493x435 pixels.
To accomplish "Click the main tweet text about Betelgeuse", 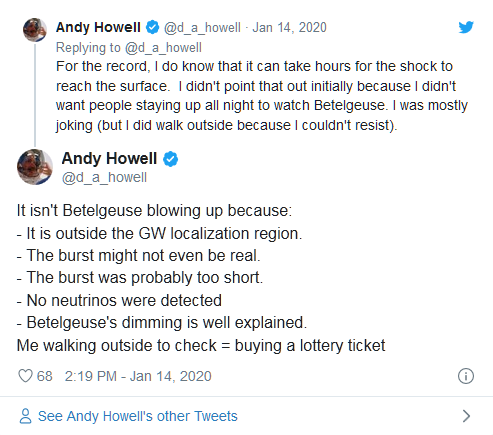I will pyautogui.click(x=201, y=278).
